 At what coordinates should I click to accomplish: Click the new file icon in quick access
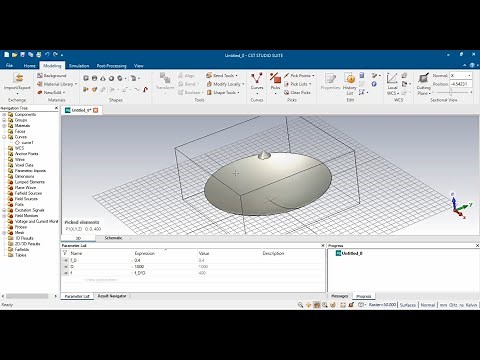click(6, 54)
